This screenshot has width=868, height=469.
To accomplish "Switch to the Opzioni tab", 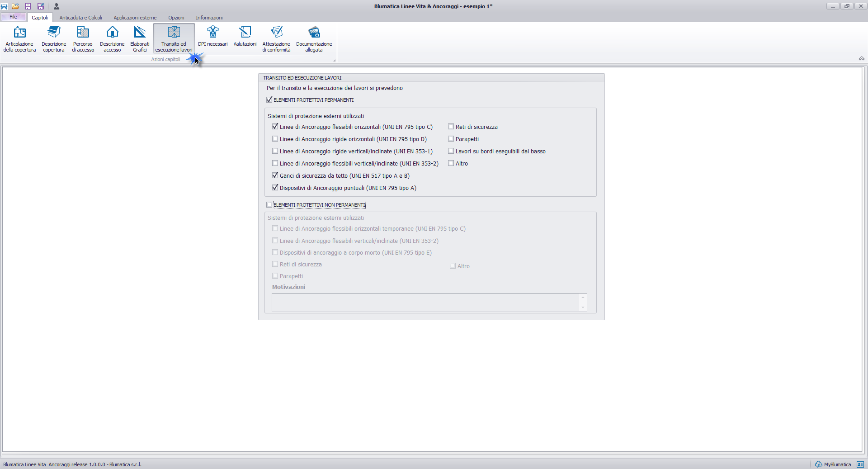I will (176, 18).
